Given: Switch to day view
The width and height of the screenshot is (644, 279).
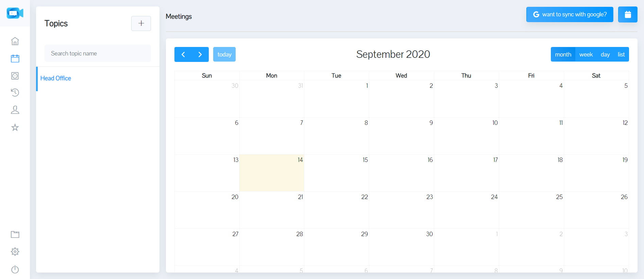Looking at the screenshot, I should coord(605,54).
